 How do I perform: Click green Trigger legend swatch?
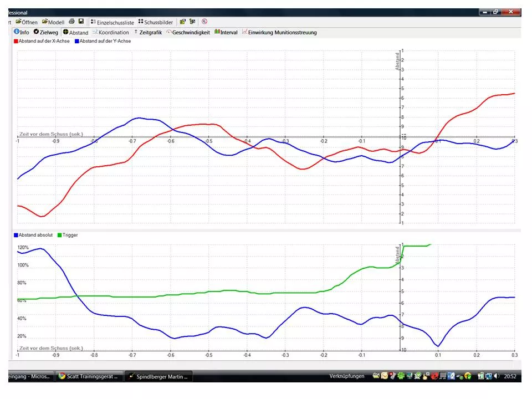click(59, 235)
